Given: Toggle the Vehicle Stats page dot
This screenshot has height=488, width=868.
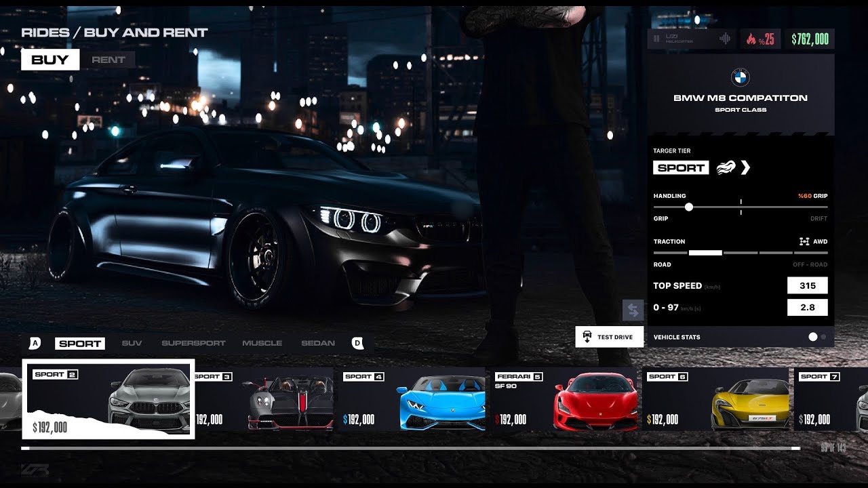Looking at the screenshot, I should [x=812, y=337].
